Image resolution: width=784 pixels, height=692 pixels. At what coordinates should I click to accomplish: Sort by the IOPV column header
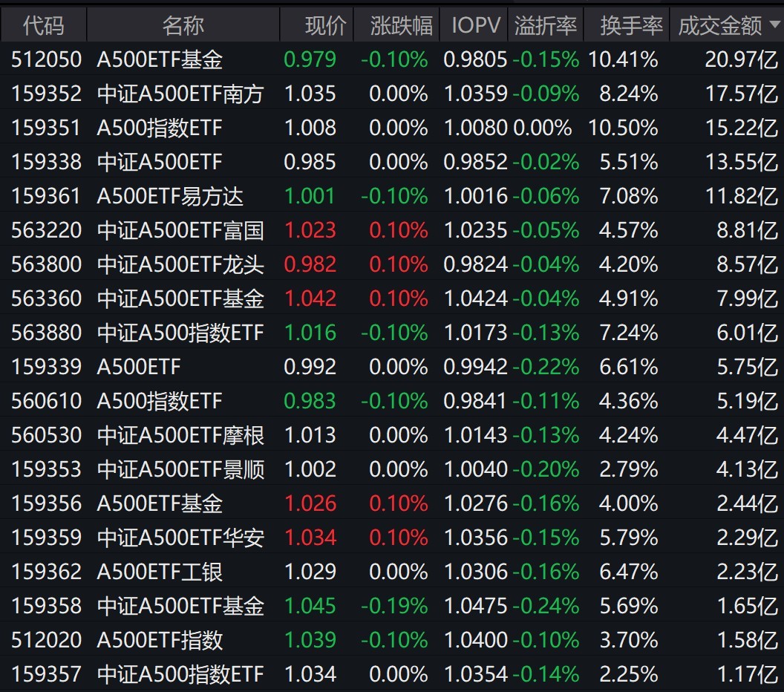(475, 25)
